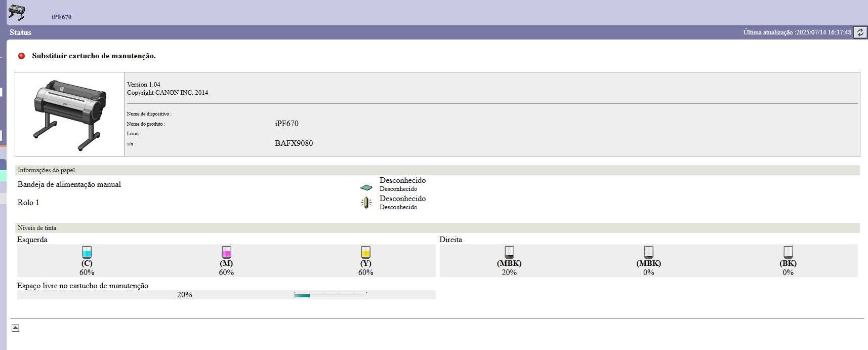
Task: Click the cyan (C) ink tank icon
Action: click(x=87, y=252)
